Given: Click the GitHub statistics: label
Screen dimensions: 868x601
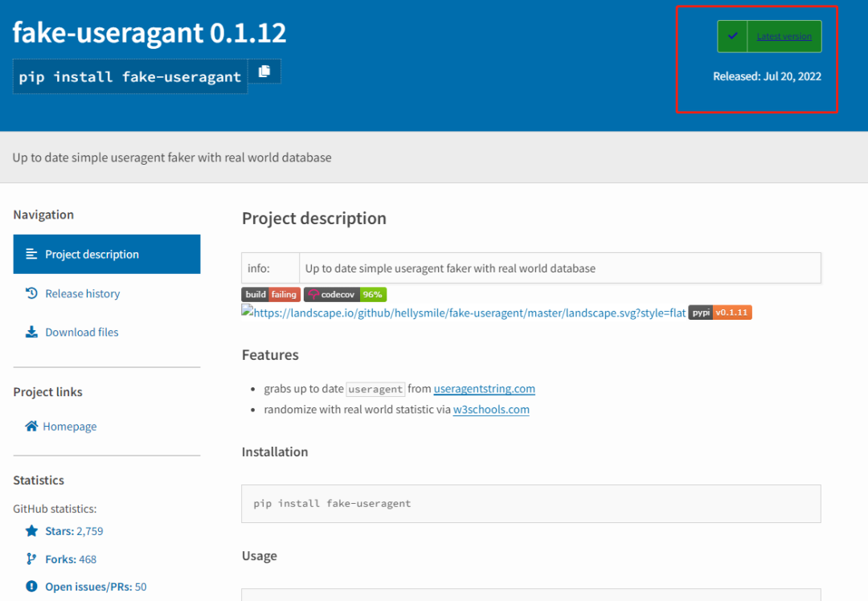Looking at the screenshot, I should click(x=55, y=509).
